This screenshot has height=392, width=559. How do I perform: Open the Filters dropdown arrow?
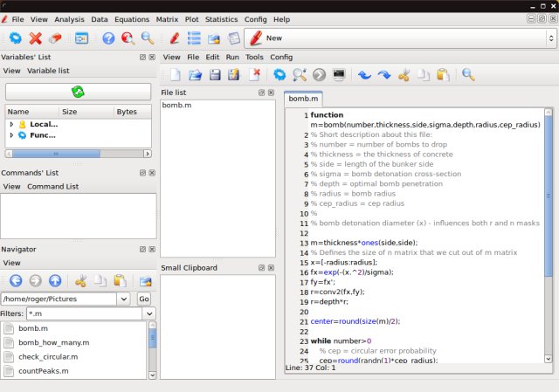(149, 313)
